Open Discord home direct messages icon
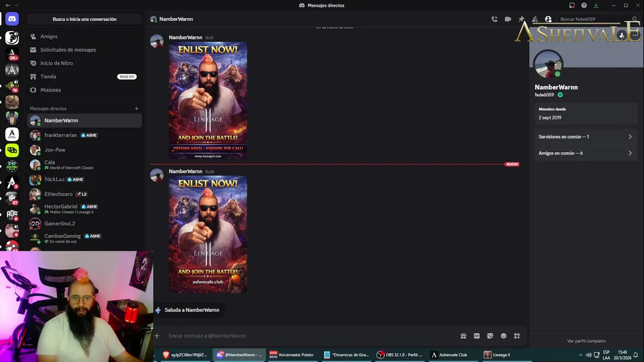This screenshot has height=362, width=644. pyautogui.click(x=12, y=19)
